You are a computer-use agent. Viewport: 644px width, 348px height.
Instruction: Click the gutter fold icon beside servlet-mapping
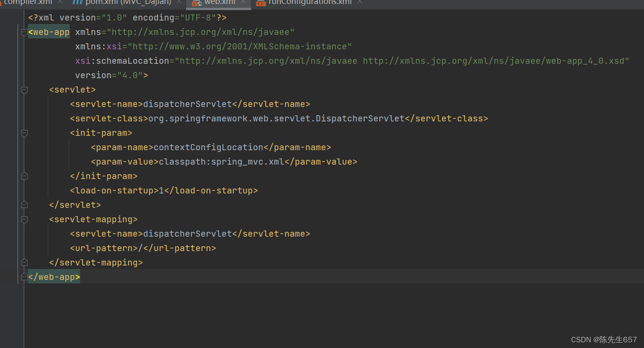point(24,220)
